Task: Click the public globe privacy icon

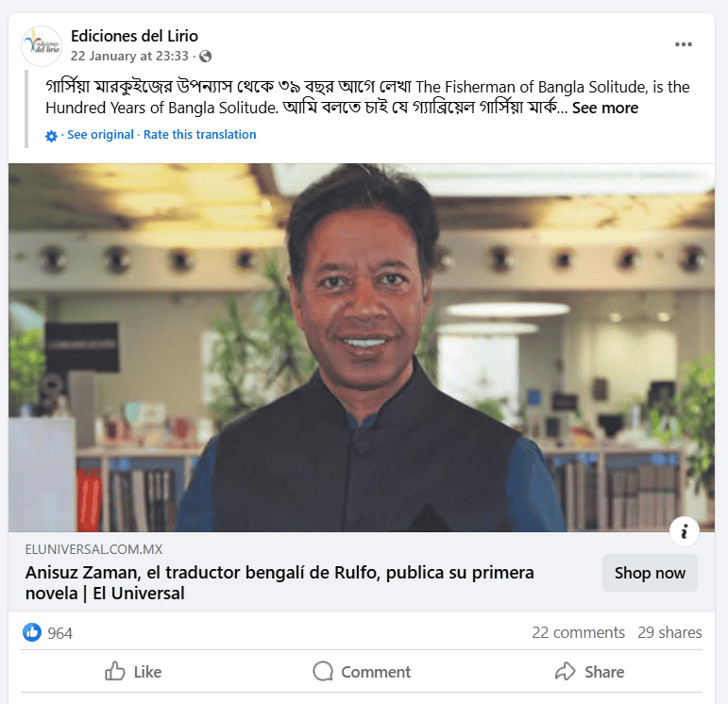Action: click(x=205, y=57)
